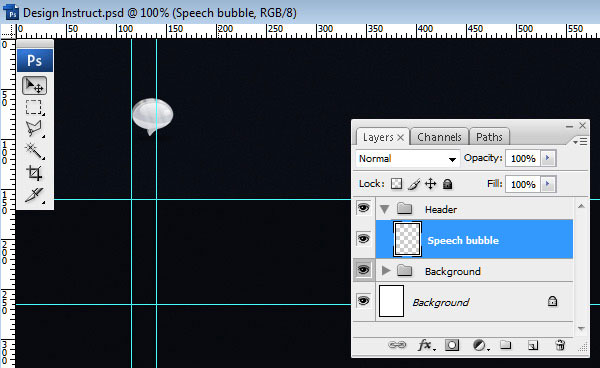This screenshot has height=368, width=600.
Task: Select the white Background layer thumbnail
Action: pyautogui.click(x=391, y=301)
